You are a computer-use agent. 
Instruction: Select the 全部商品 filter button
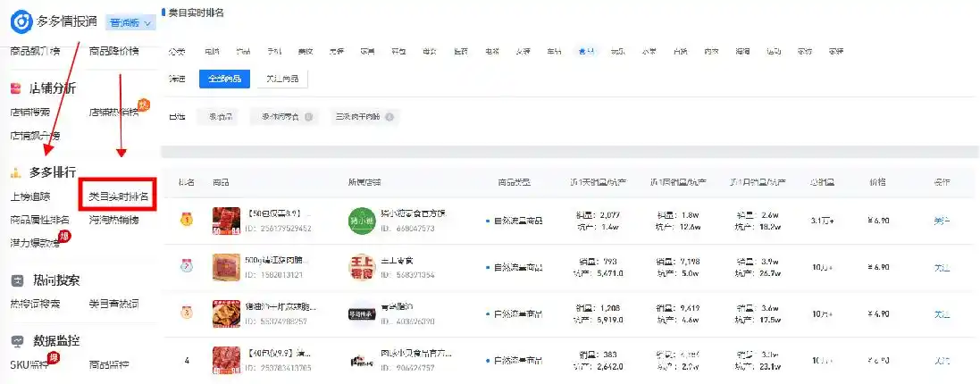click(x=225, y=79)
